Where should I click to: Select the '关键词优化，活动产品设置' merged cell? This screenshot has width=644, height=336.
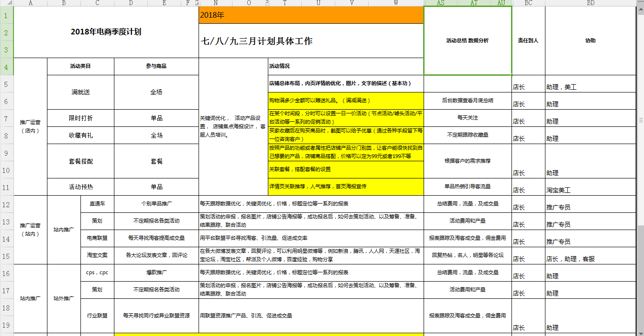[233, 127]
